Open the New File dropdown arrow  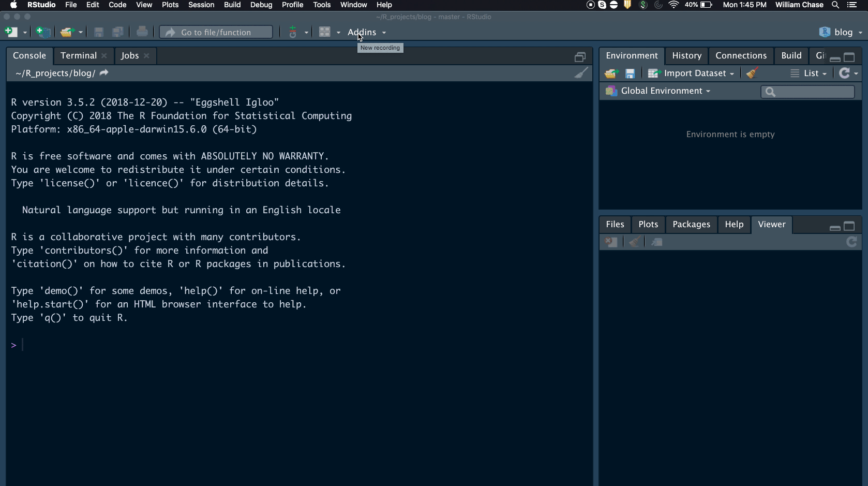(25, 33)
